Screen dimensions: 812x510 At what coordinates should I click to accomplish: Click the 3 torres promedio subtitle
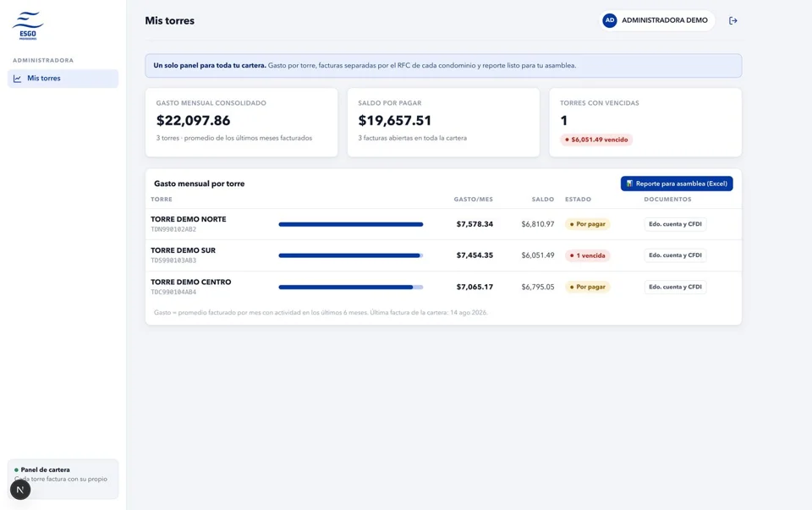coord(234,138)
